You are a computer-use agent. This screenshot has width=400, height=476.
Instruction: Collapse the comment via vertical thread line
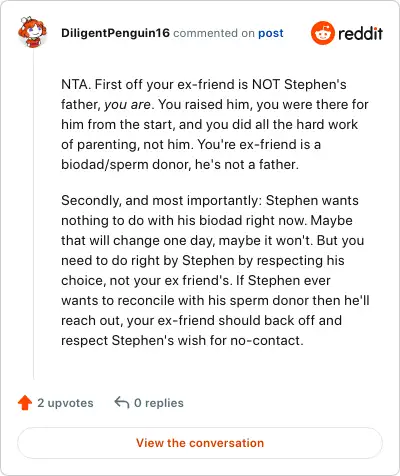33,214
